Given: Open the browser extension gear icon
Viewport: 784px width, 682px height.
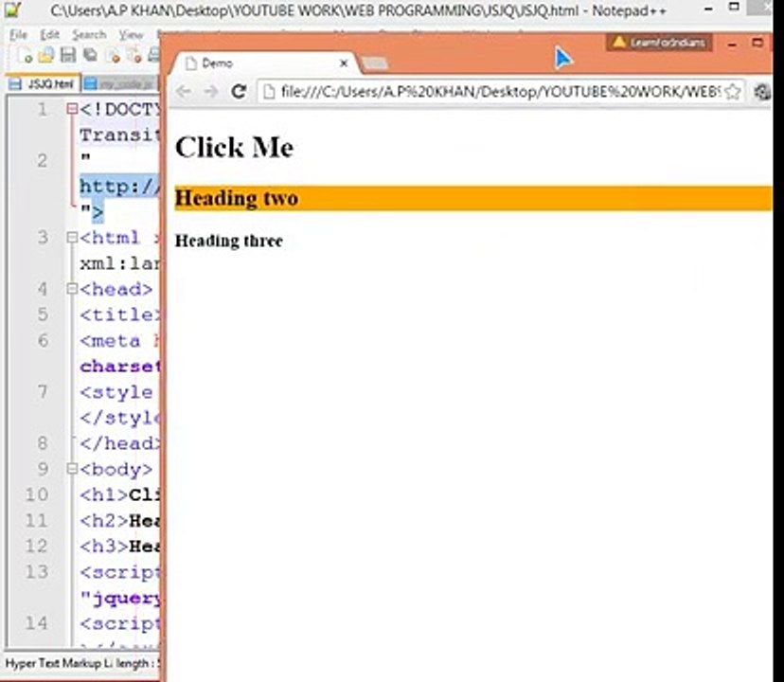Looking at the screenshot, I should coord(762,92).
